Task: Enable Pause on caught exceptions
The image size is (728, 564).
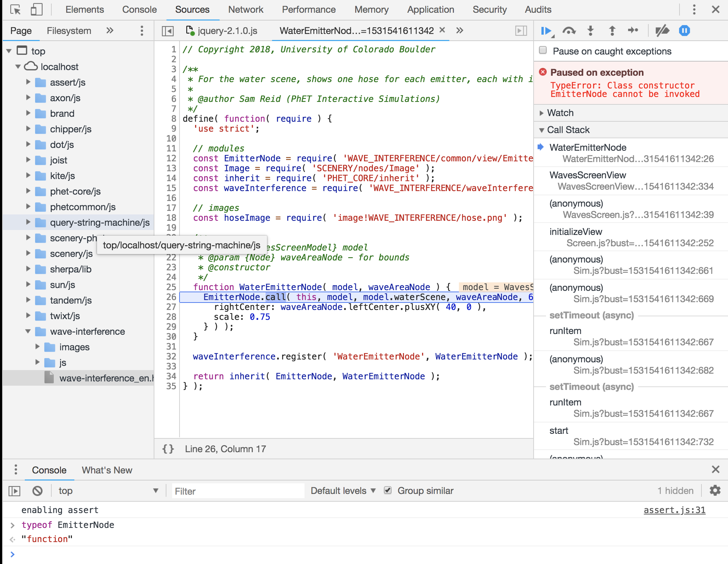Action: click(543, 50)
